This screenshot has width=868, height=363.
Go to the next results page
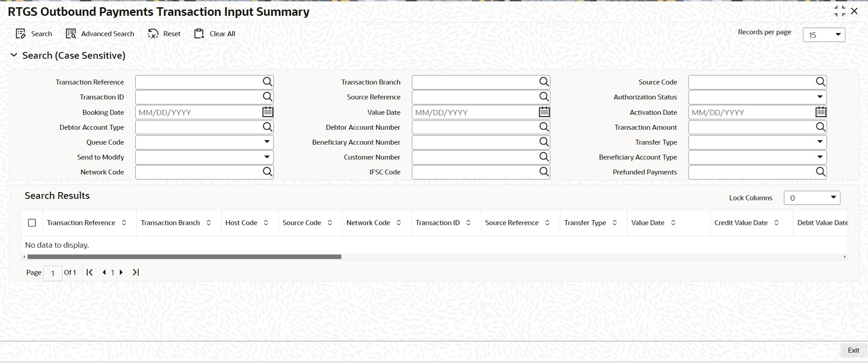tap(121, 272)
